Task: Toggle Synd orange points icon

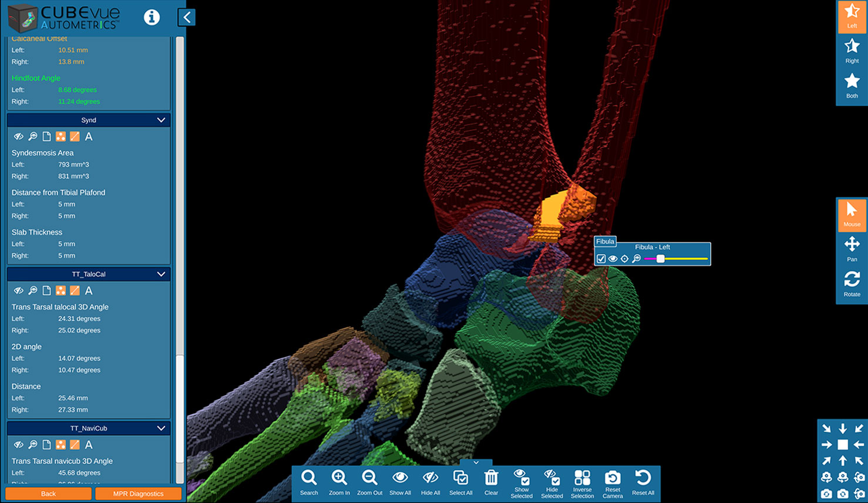Action: click(x=60, y=136)
